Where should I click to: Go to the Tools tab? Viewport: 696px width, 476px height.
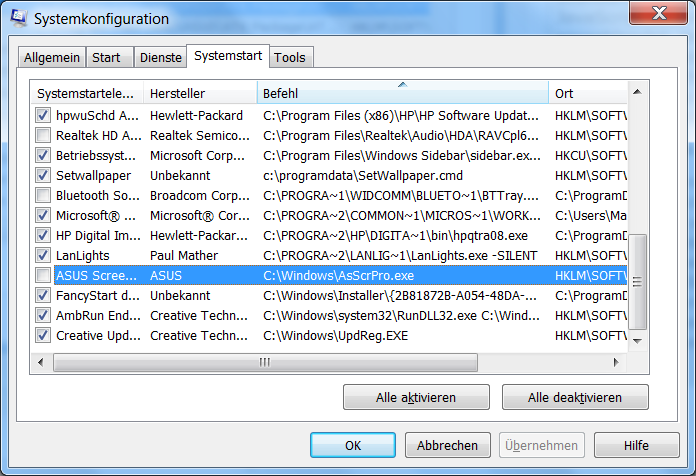click(x=290, y=58)
